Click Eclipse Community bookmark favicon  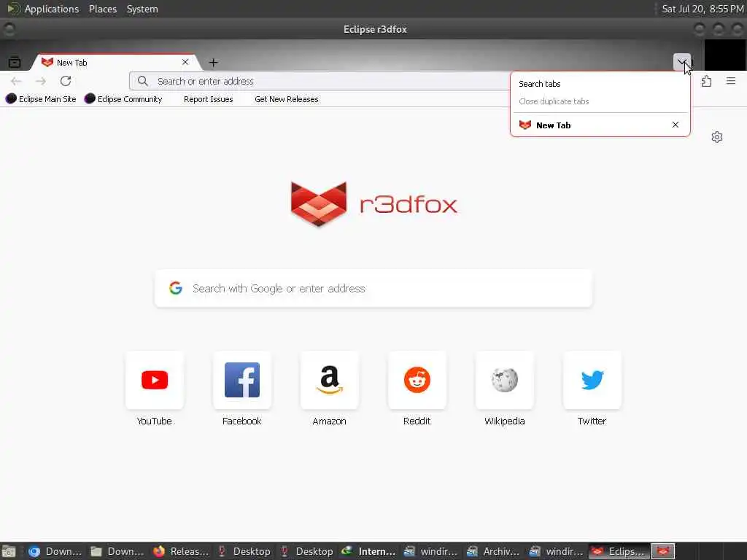click(90, 98)
